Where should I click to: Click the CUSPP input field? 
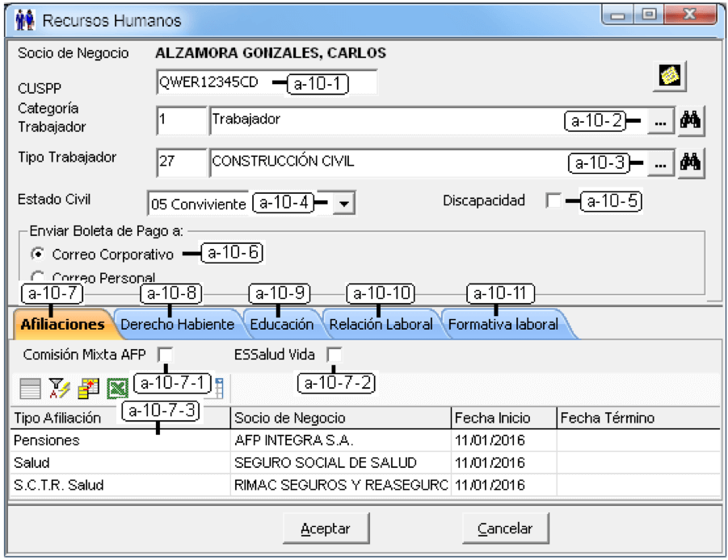267,82
